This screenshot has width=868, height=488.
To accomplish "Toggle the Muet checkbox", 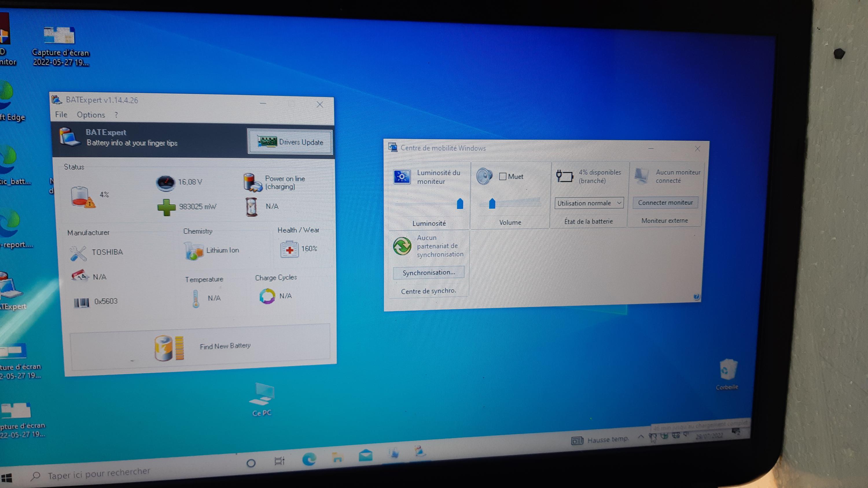I will 502,176.
